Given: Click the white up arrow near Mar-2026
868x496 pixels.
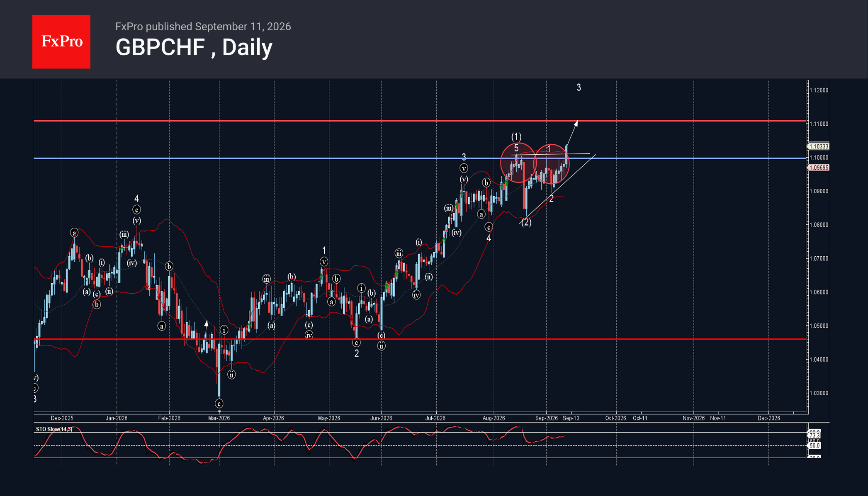Looking at the screenshot, I should 206,323.
